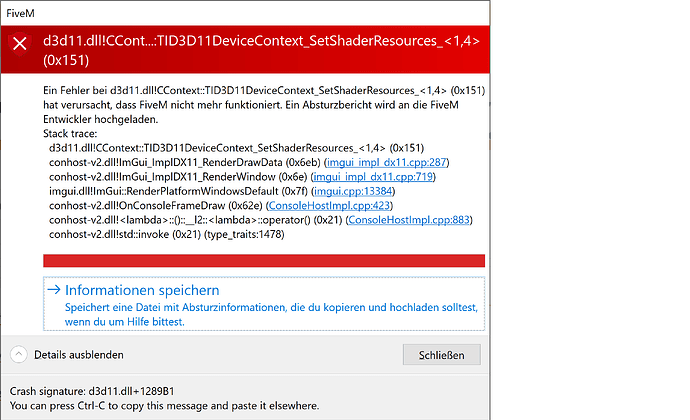This screenshot has height=420, width=690.
Task: Click the Schließen button
Action: [x=441, y=355]
